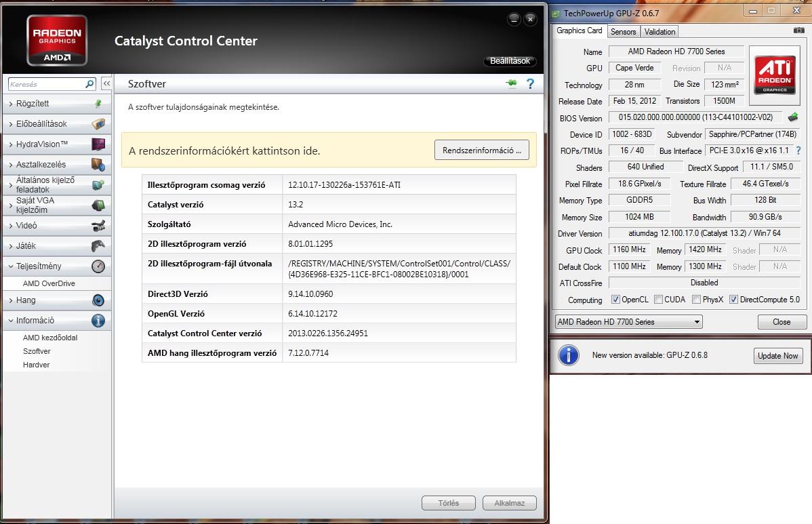Click the Saját VGA kijelzőim icon
This screenshot has height=524, width=812.
tap(98, 205)
